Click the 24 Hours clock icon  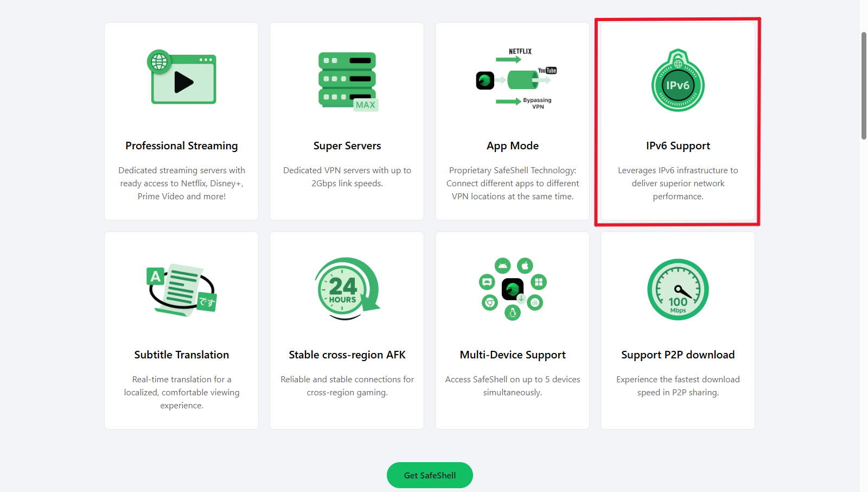346,289
